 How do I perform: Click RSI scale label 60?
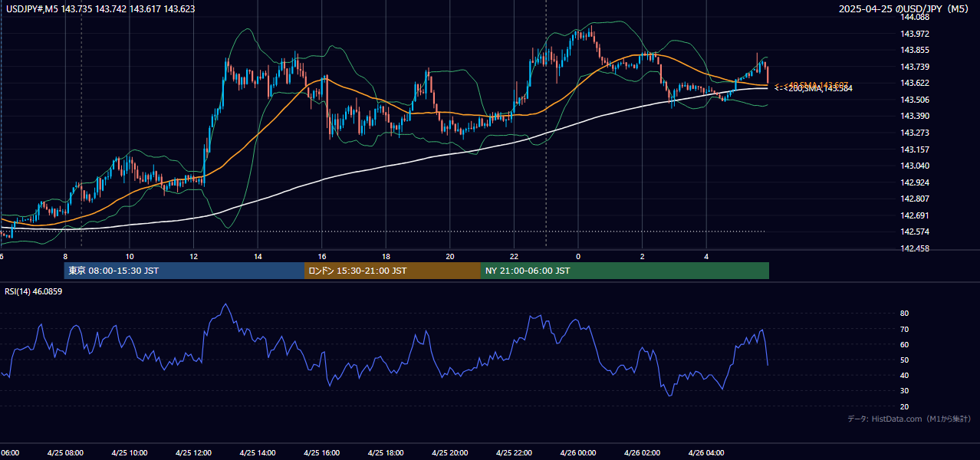[x=905, y=344]
